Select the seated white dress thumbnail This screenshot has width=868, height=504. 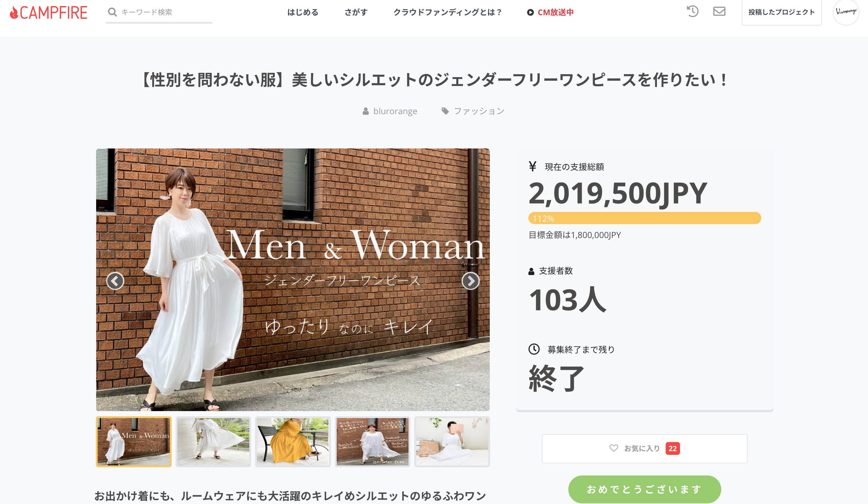point(452,441)
